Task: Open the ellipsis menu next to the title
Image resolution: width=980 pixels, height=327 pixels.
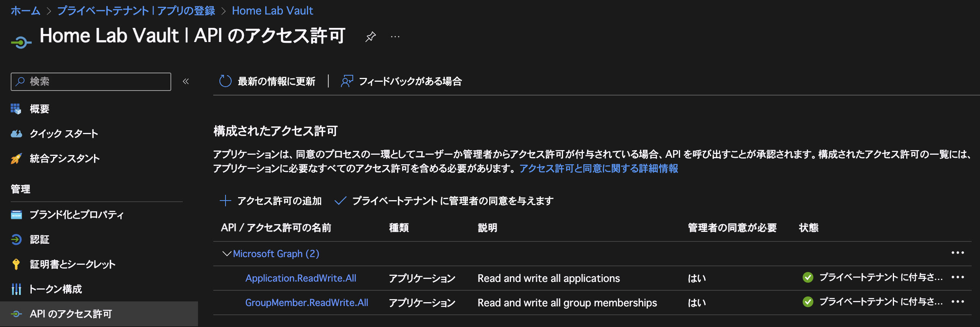Action: (395, 37)
